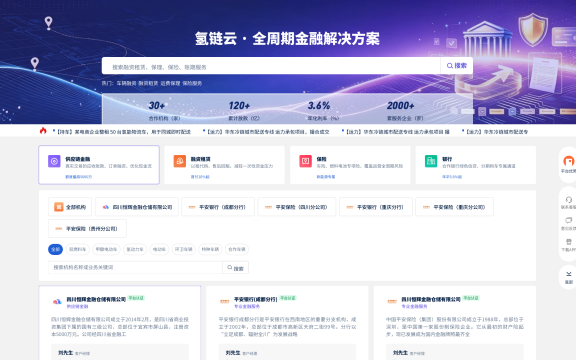This screenshot has height=360, width=576.
Task: Open the purple supply chain finance card
Action: (x=99, y=165)
